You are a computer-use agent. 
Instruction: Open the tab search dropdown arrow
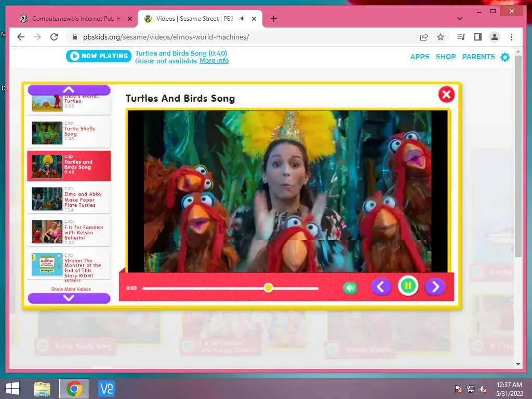click(x=460, y=19)
